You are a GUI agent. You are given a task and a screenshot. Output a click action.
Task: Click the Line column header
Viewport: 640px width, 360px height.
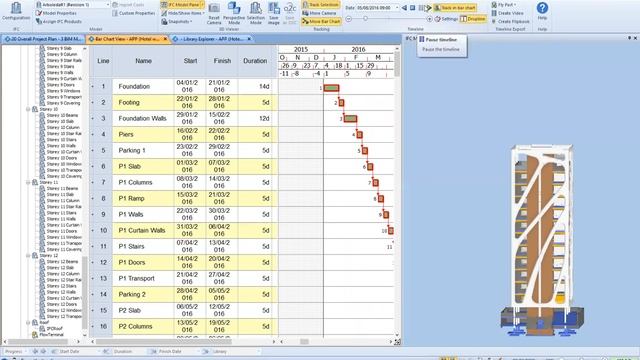point(103,61)
